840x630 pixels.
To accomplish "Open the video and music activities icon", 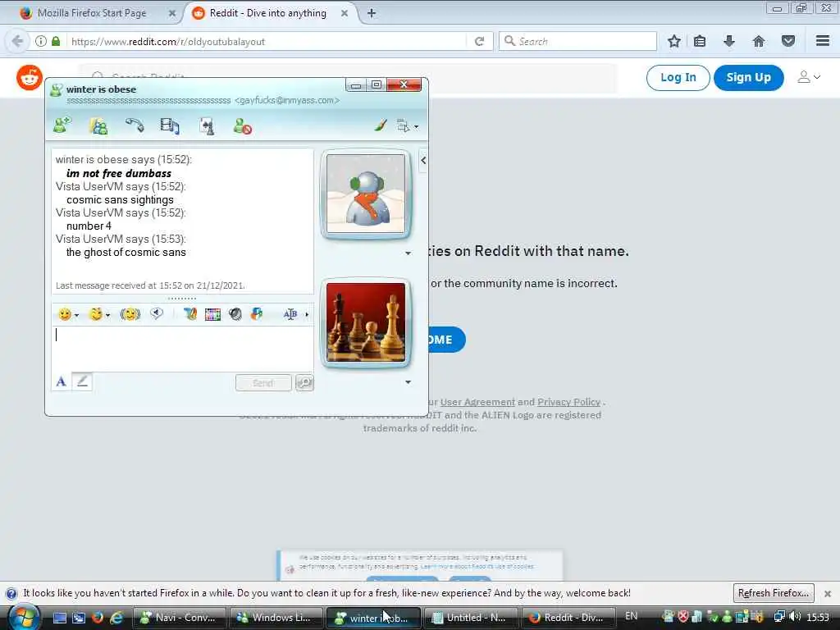I will coord(170,126).
